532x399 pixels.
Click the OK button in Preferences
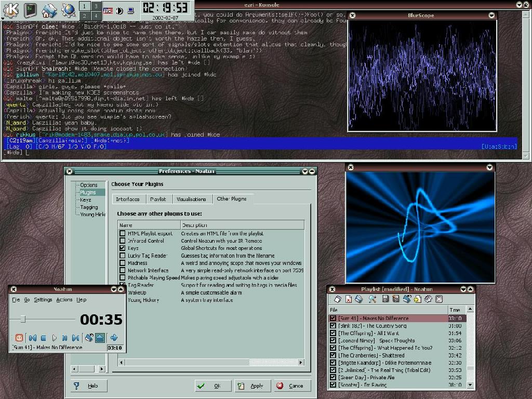213,386
